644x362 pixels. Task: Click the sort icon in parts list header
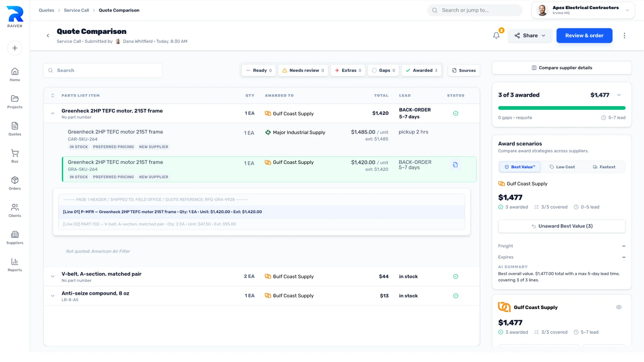[53, 96]
